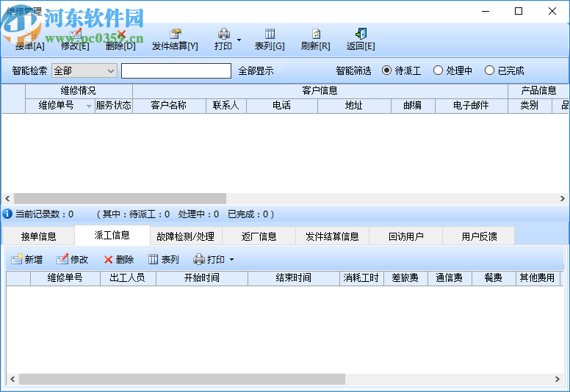Click the lower 删除 red X icon
The image size is (570, 392).
pyautogui.click(x=108, y=259)
